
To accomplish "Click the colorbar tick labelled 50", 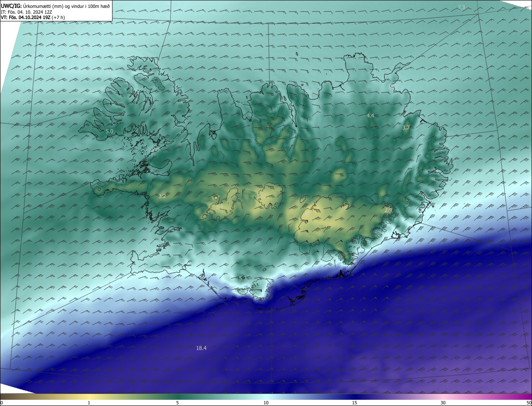I will (529, 403).
